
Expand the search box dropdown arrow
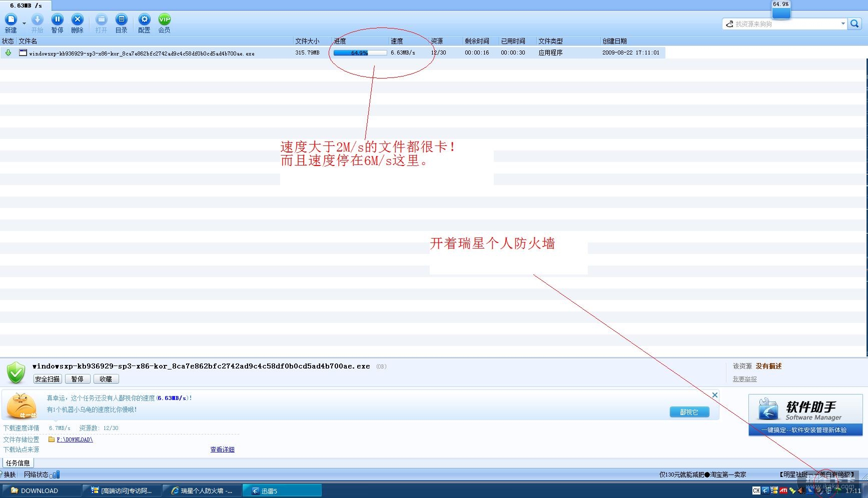tap(843, 24)
